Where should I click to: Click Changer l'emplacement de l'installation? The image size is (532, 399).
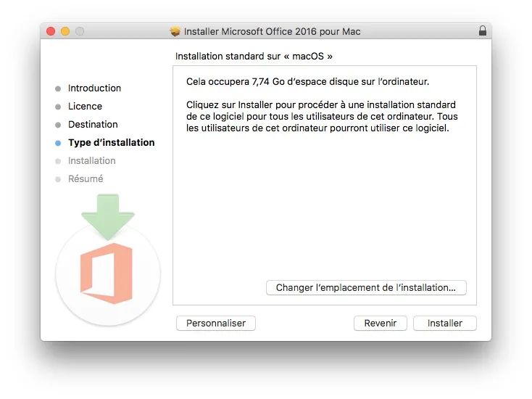[x=366, y=287]
